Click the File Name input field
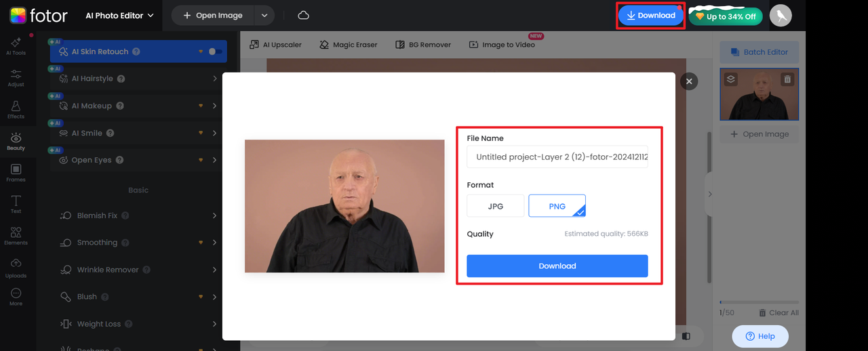 pyautogui.click(x=557, y=157)
